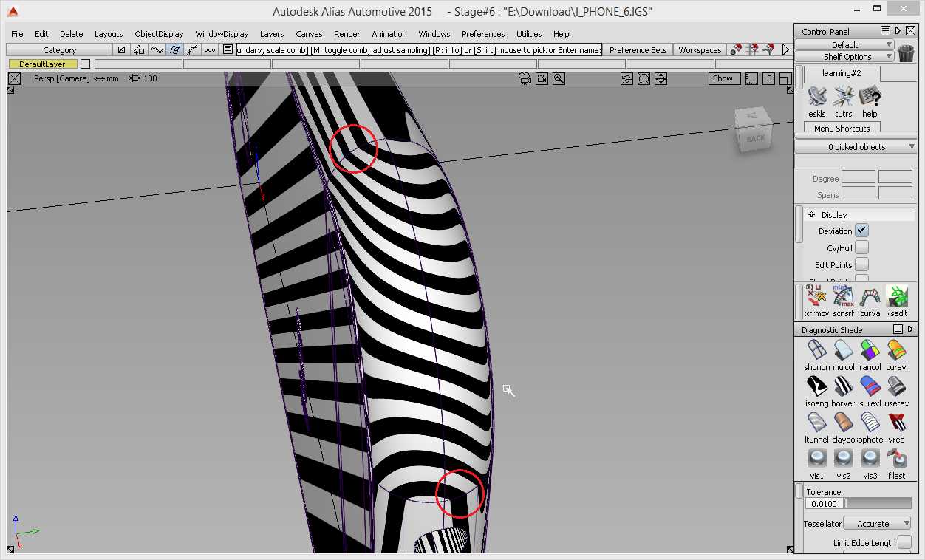
Task: Open the scnsrf min/max tool
Action: [x=843, y=296]
